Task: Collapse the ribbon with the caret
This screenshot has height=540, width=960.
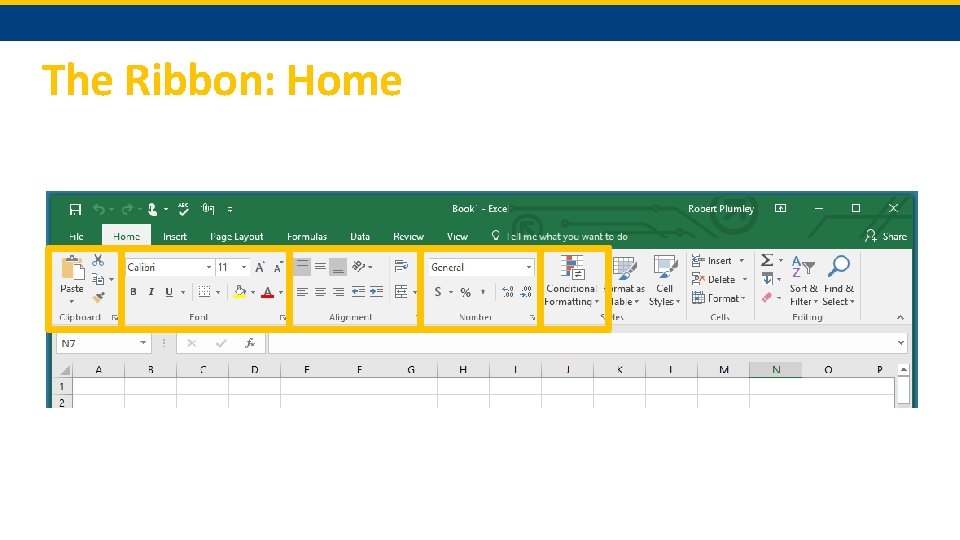Action: (x=900, y=317)
